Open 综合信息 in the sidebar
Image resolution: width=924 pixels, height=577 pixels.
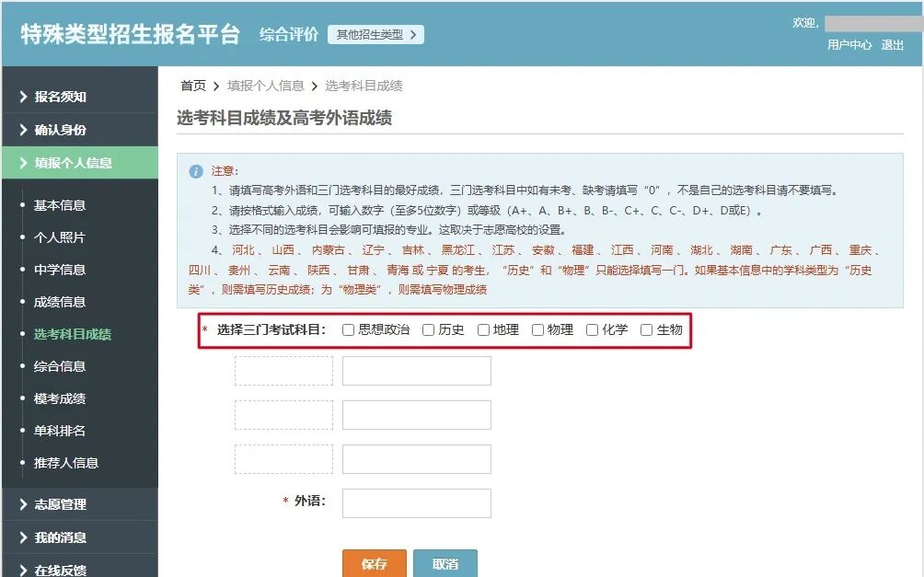(60, 366)
